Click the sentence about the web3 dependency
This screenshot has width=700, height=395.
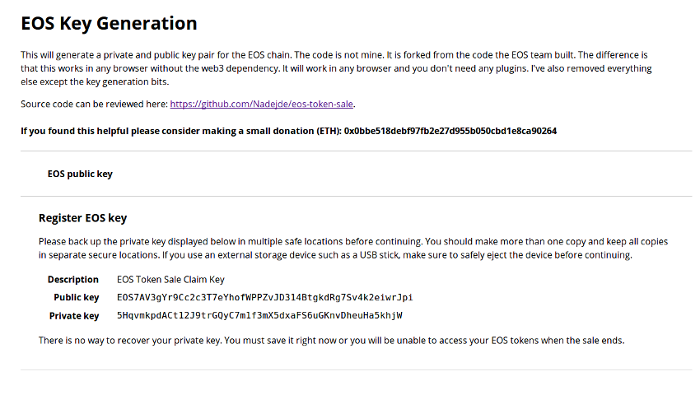(150, 68)
